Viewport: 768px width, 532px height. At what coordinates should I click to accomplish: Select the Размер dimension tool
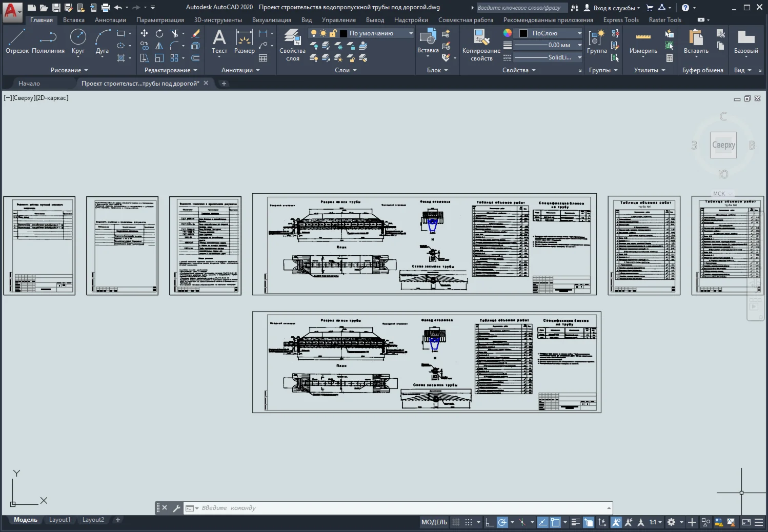(245, 41)
